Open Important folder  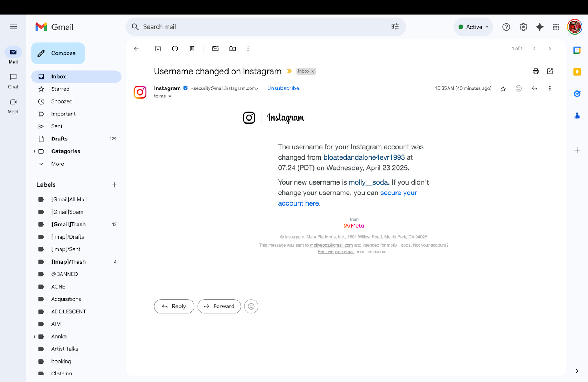click(x=76, y=114)
